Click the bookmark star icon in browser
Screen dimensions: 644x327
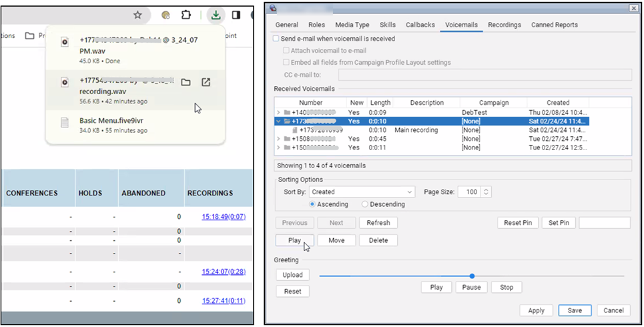(137, 15)
